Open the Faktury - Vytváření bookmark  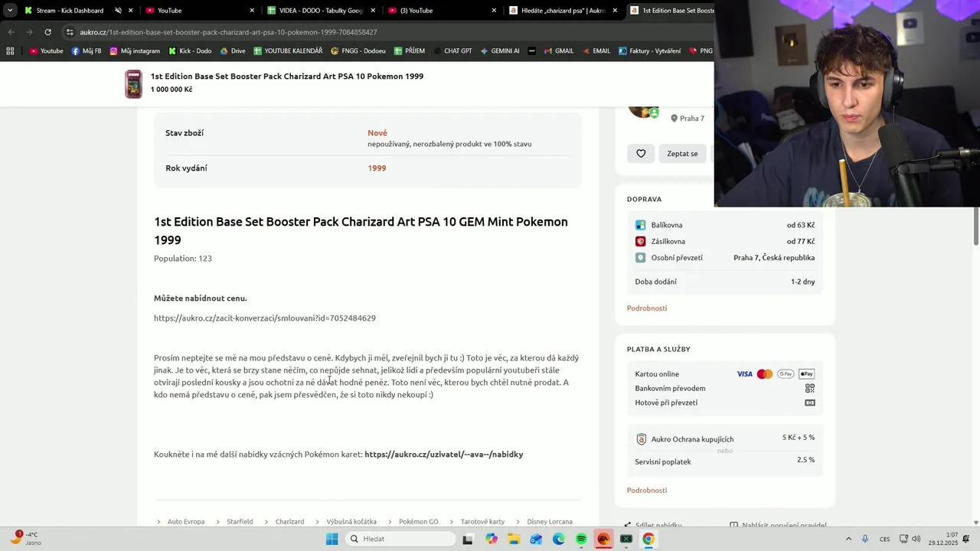(649, 51)
